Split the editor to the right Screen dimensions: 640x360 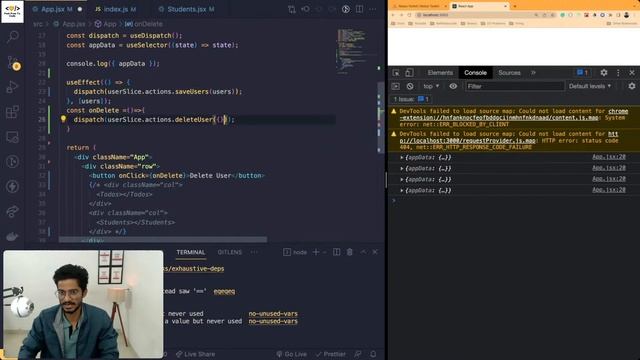click(x=359, y=9)
